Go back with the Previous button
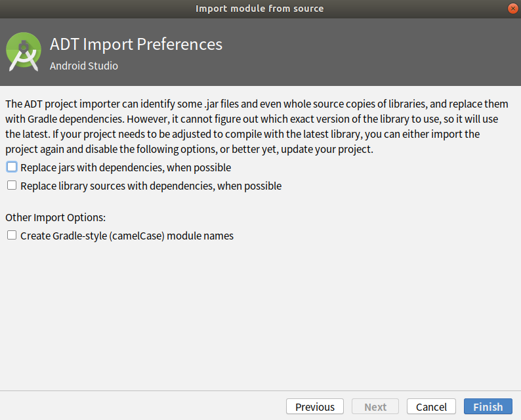Image resolution: width=521 pixels, height=420 pixels. click(x=315, y=407)
